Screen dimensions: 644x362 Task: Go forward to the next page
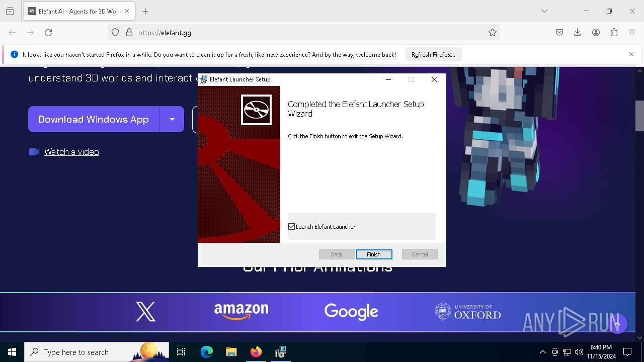(30, 33)
